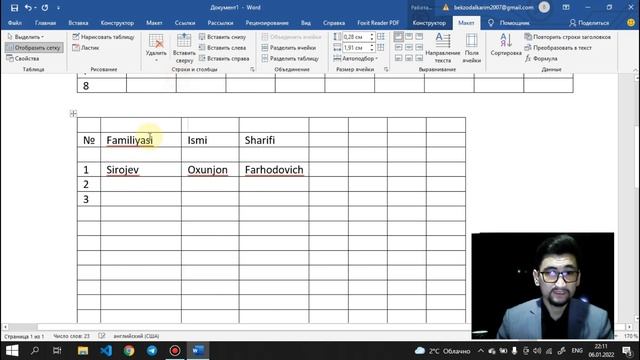Click Вставить справа to insert column right
The height and width of the screenshot is (360, 640).
click(x=224, y=58)
